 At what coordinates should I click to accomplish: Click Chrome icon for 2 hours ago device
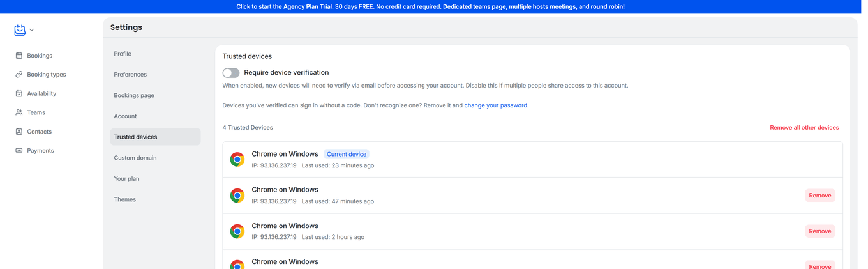pyautogui.click(x=237, y=231)
